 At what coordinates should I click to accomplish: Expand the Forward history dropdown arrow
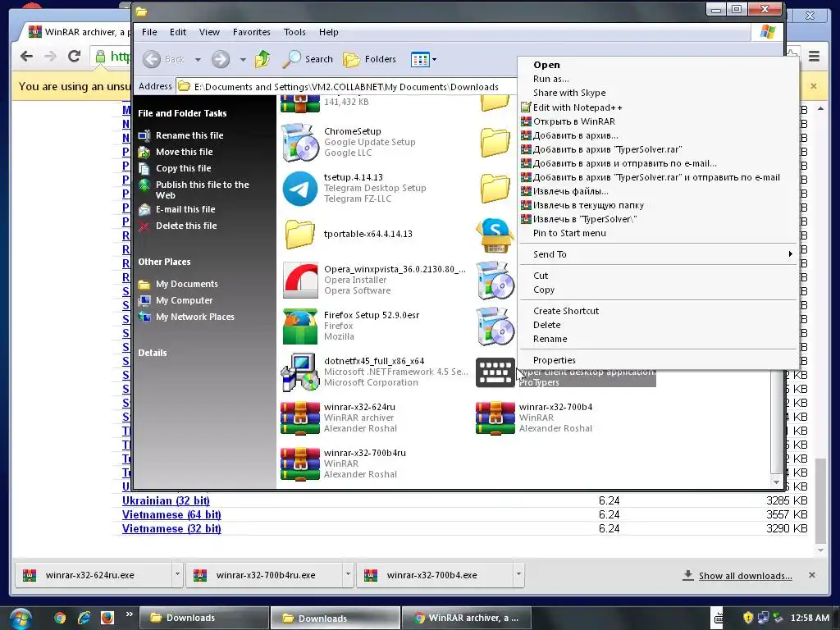tap(243, 59)
